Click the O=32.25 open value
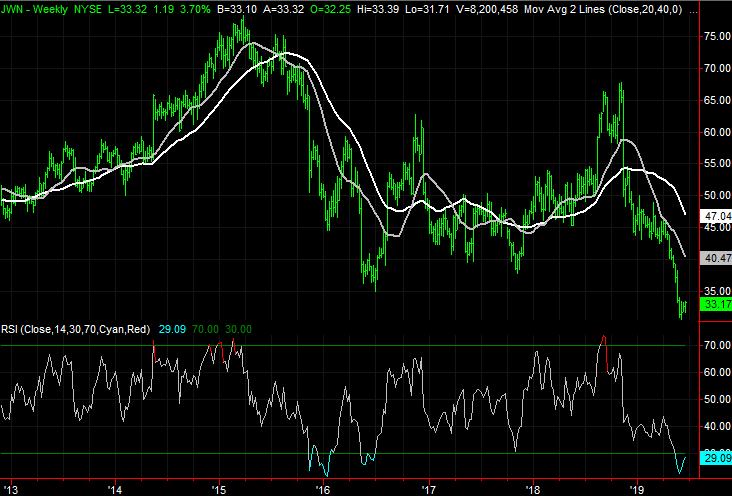This screenshot has height=496, width=732. [x=330, y=9]
